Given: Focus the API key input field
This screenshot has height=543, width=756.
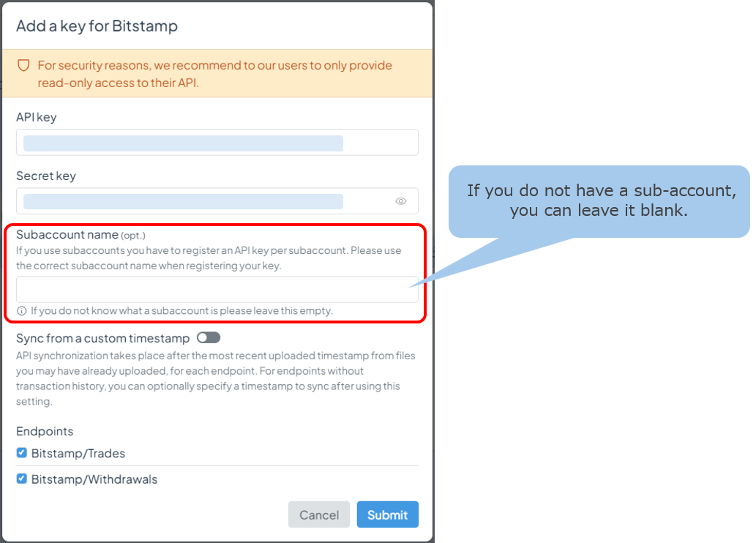Looking at the screenshot, I should coord(217,142).
